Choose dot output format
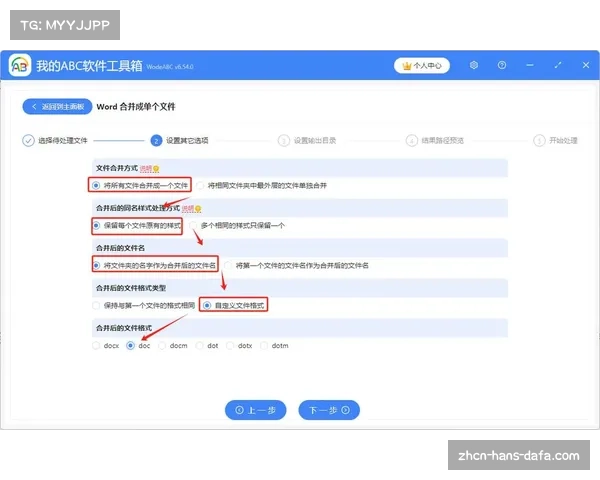600x480 pixels. click(x=207, y=346)
